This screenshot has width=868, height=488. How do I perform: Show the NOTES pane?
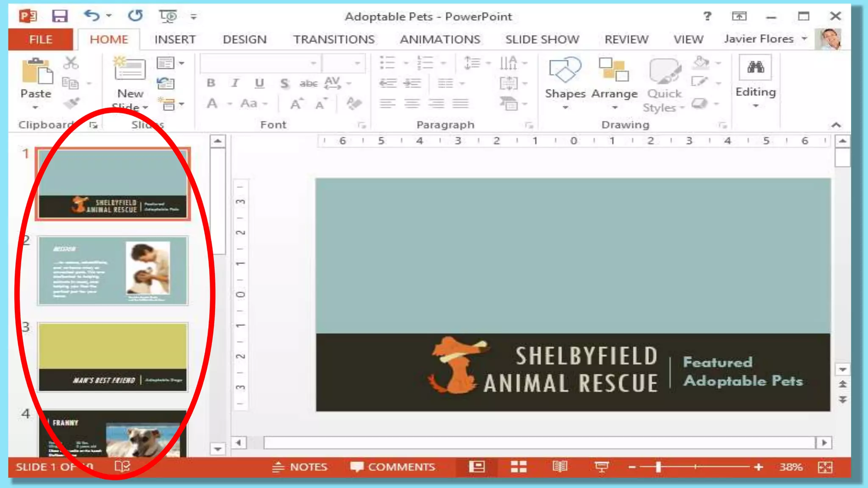click(x=300, y=467)
